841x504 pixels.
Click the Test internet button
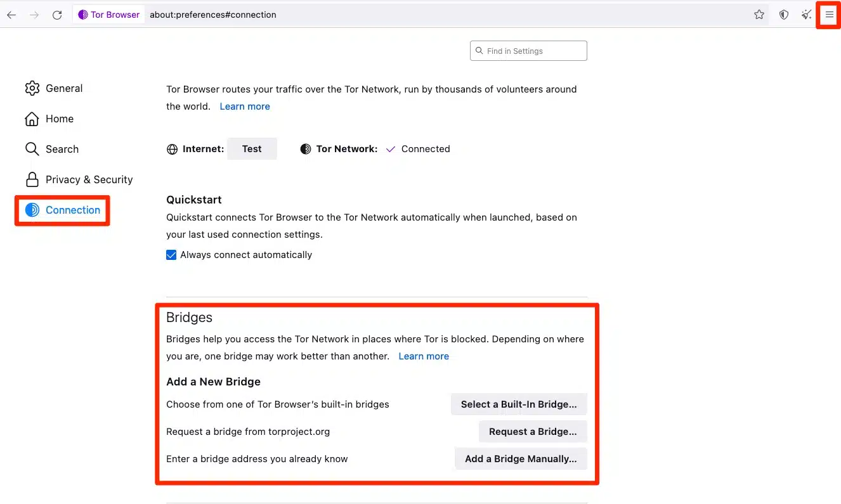pos(252,149)
